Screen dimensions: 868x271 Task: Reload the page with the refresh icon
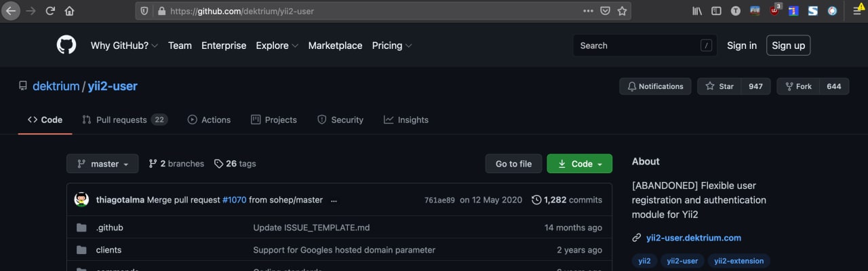(x=50, y=11)
